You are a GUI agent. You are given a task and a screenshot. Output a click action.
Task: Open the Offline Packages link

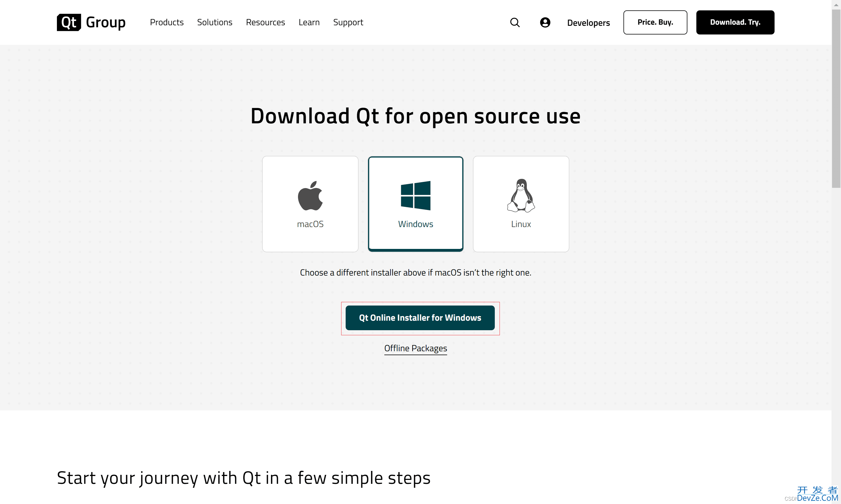[416, 348]
